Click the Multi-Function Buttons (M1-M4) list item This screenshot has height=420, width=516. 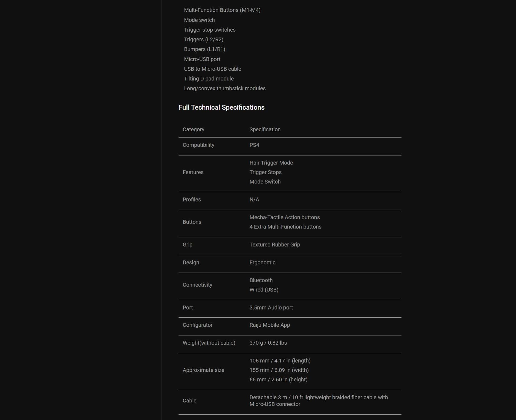click(222, 10)
